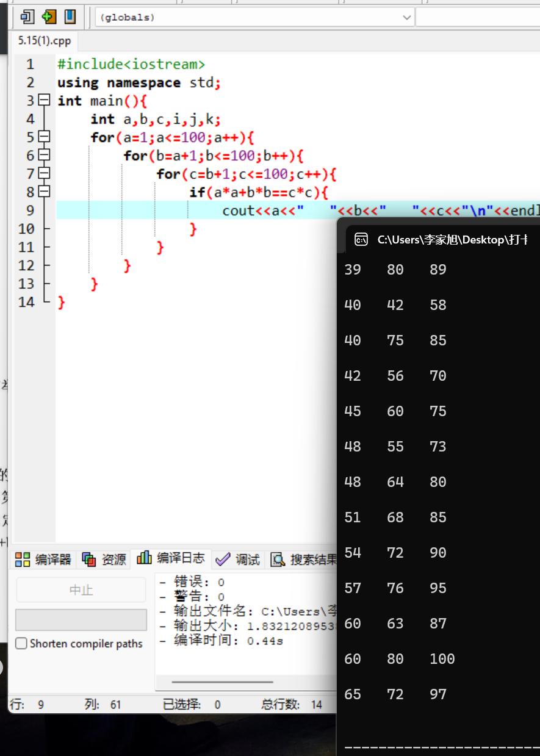Image resolution: width=540 pixels, height=756 pixels.
Task: Click the blue bookmark toolbar icon
Action: (x=70, y=16)
